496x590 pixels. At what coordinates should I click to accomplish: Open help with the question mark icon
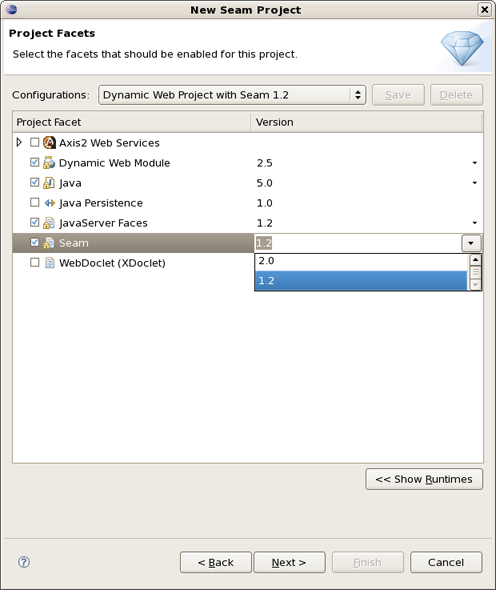pyautogui.click(x=24, y=562)
